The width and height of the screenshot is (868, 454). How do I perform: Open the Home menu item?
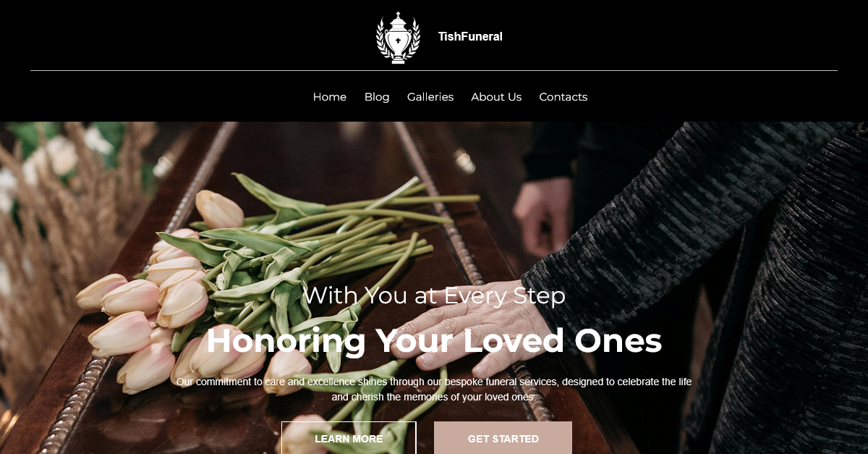coord(330,97)
